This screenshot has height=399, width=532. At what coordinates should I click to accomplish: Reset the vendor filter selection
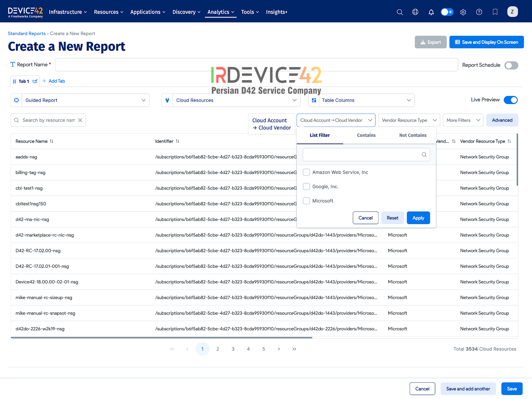tap(392, 218)
